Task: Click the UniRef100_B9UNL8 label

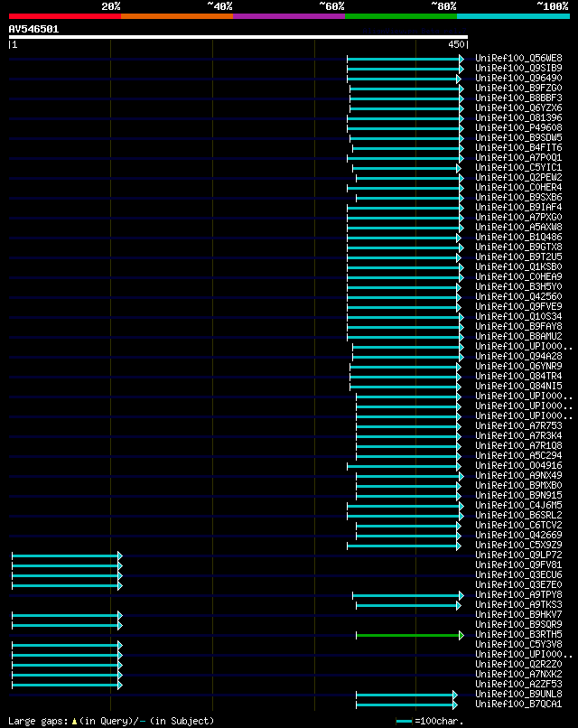Action: 518,694
